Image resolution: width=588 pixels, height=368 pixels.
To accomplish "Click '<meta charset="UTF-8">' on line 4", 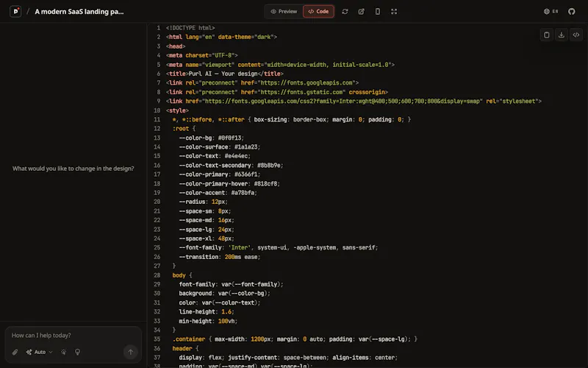I will 201,56.
